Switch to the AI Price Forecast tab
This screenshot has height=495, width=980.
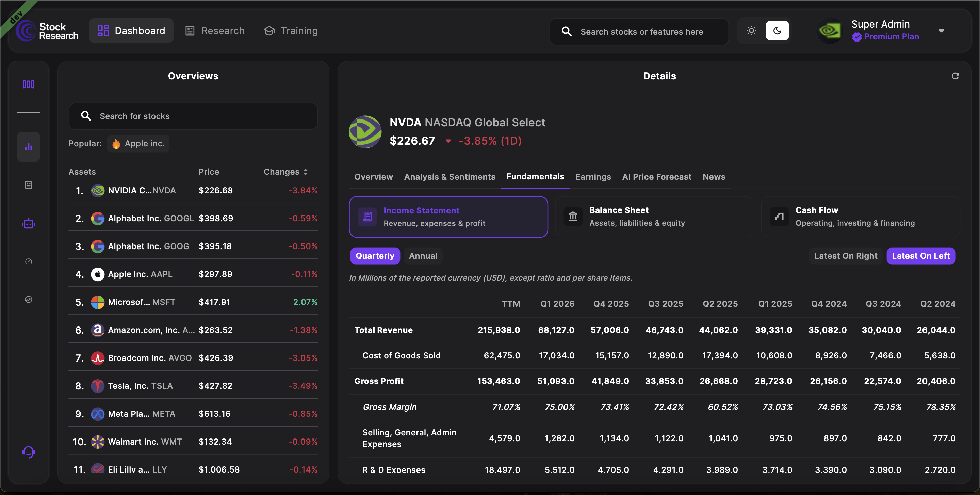pos(657,177)
